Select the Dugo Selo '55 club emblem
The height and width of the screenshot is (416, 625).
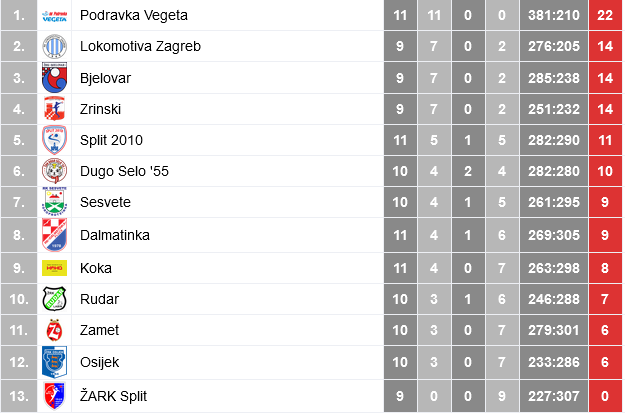(55, 171)
